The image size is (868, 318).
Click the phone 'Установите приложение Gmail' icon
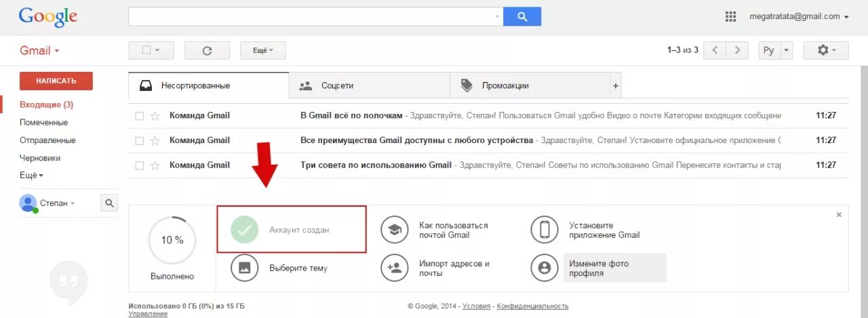tap(545, 230)
